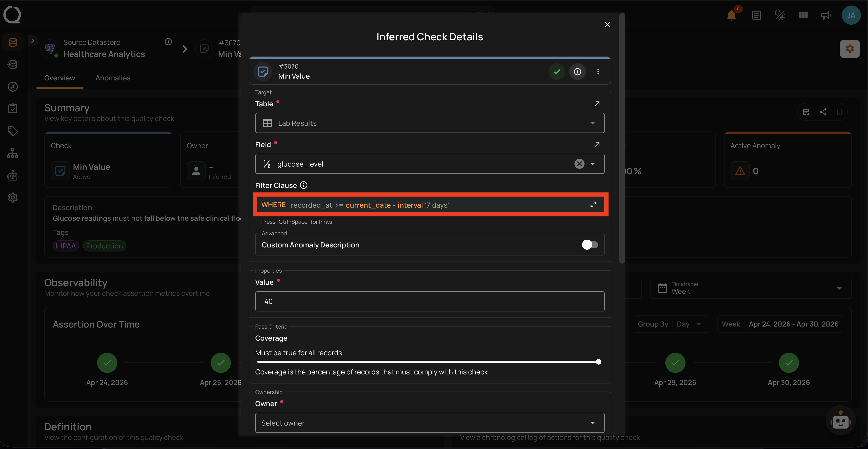Click the Coverage slider handle
Screen dimensions: 868x449
pyautogui.click(x=598, y=362)
